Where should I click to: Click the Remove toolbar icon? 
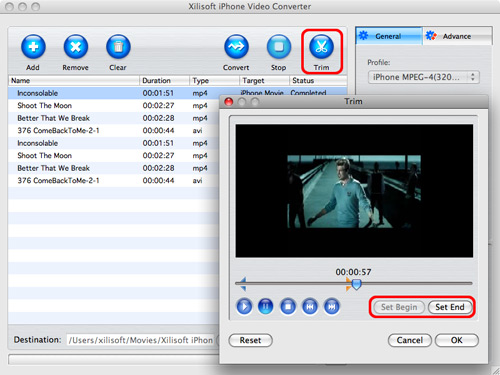pos(76,46)
